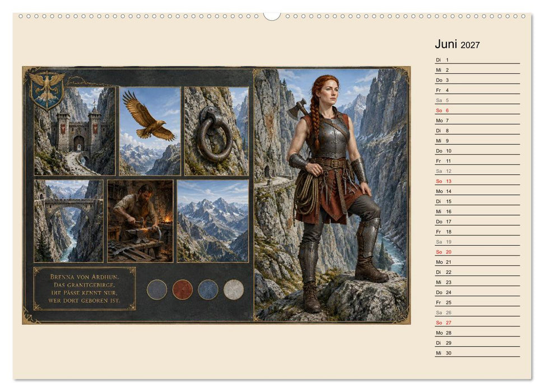
Task: Select the date row 'Fr 25'
Action: 477,302
